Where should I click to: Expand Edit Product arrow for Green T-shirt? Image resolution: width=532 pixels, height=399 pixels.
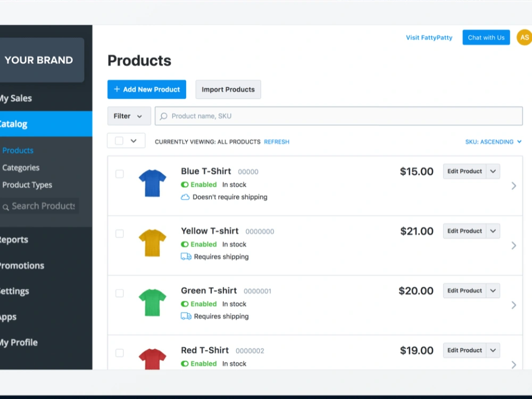(x=493, y=291)
